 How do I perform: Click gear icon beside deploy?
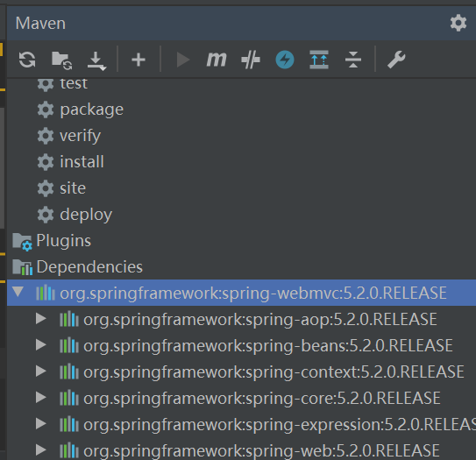click(x=46, y=215)
